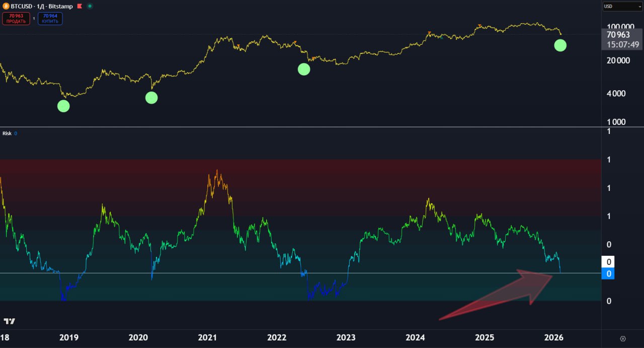Click the current price label 70 963
The image size is (644, 348).
point(618,35)
